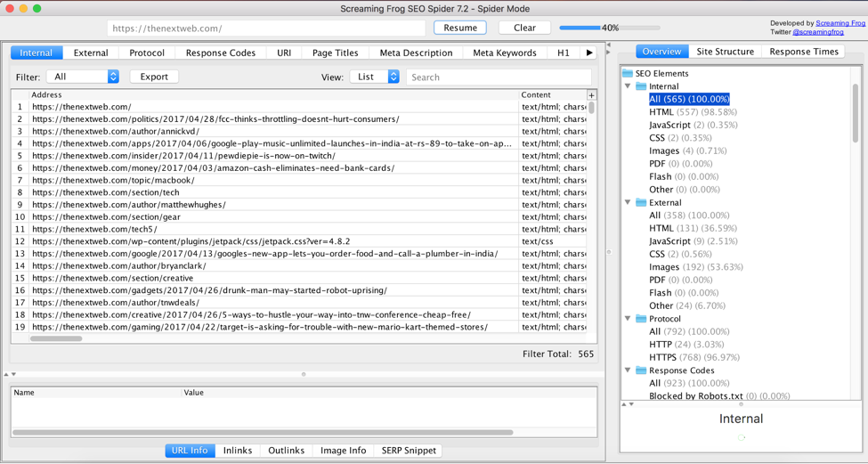
Task: Select Internal Images (4) tree item
Action: point(688,151)
